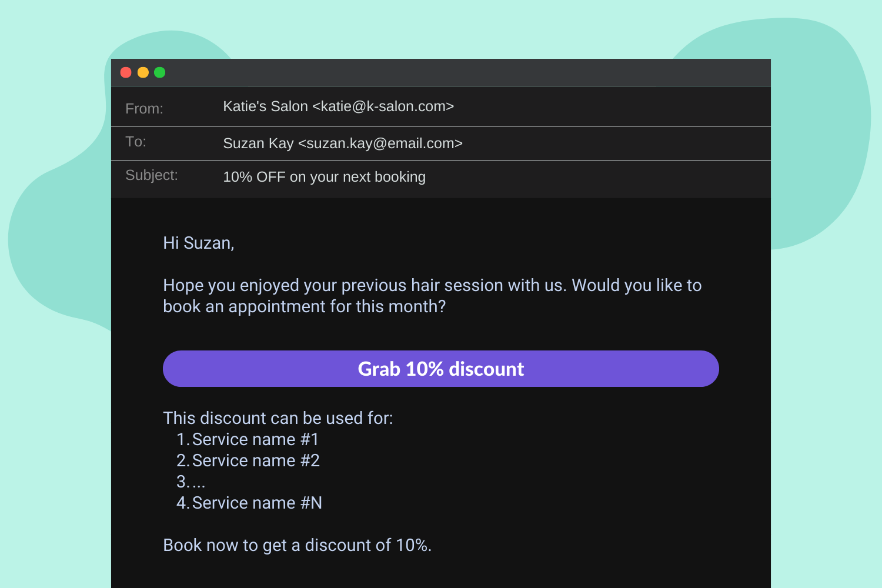Click Katie's Salon sender email address
This screenshot has height=588, width=882.
click(338, 106)
